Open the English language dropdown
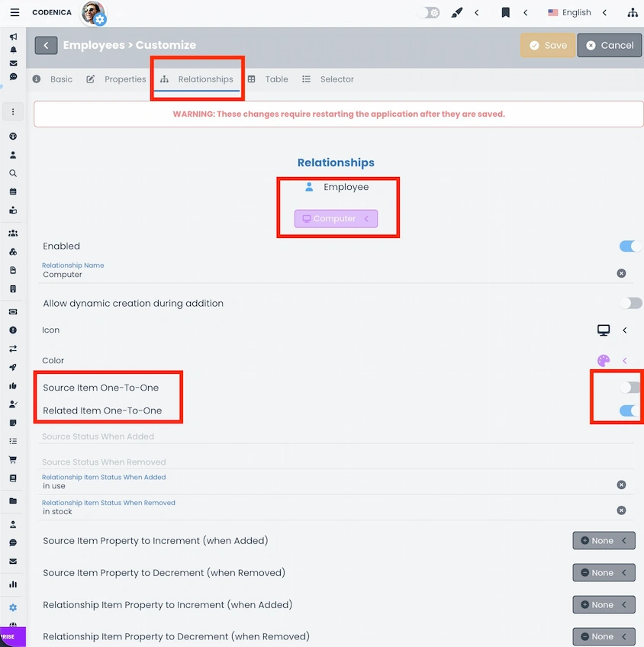The height and width of the screenshot is (647, 644). click(x=576, y=12)
